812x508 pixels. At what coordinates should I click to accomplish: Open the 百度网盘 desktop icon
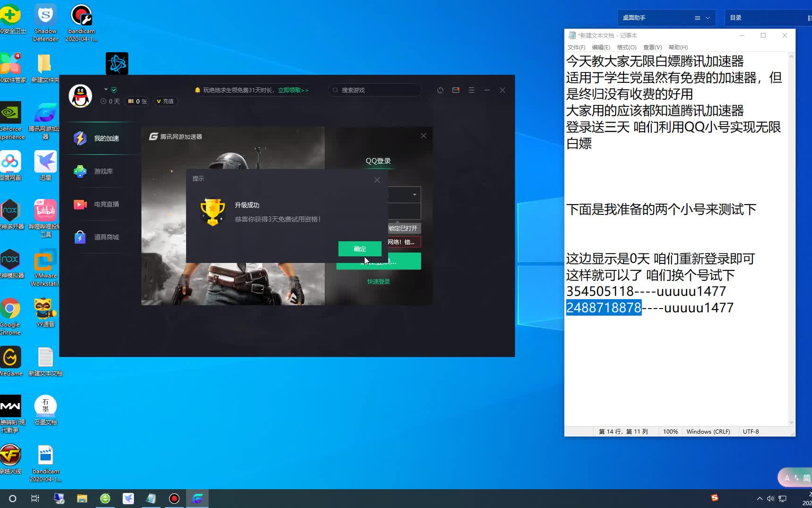[10, 166]
